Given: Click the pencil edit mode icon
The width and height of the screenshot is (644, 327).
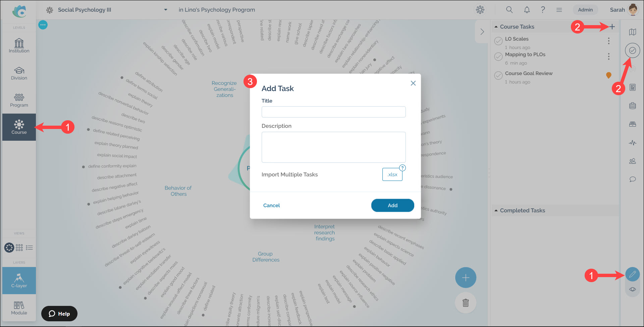Looking at the screenshot, I should pyautogui.click(x=632, y=274).
